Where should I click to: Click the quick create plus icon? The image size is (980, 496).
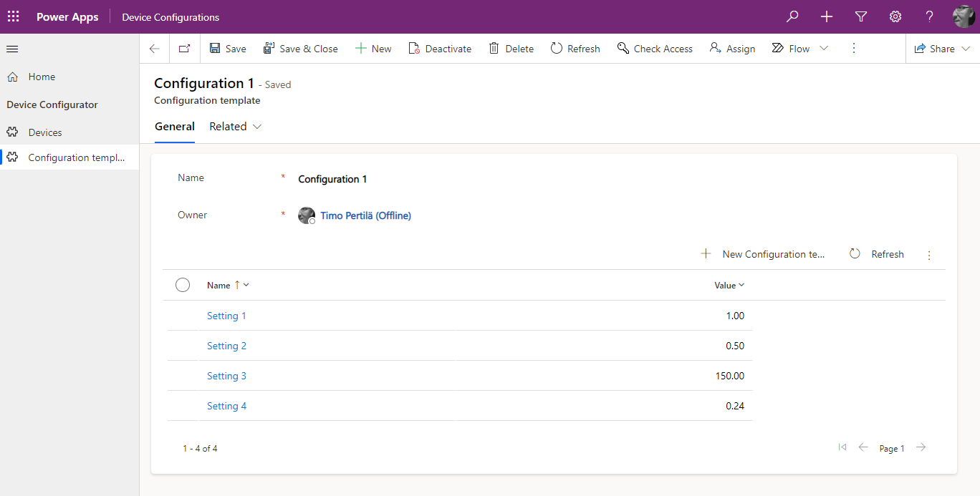click(x=827, y=16)
